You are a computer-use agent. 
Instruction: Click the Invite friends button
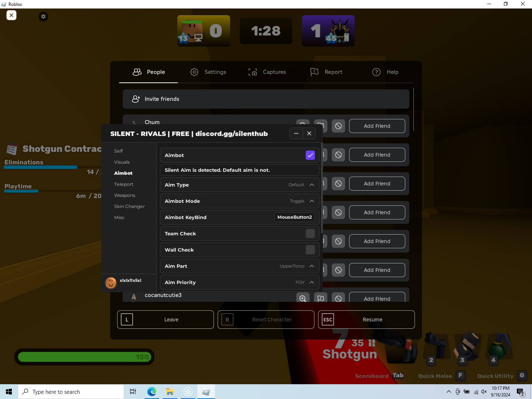coord(266,99)
